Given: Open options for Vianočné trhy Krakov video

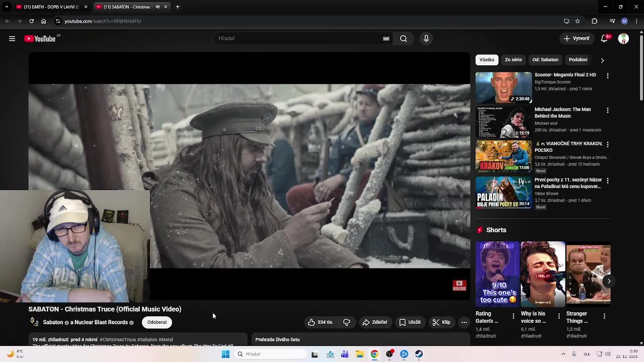Looking at the screenshot, I should [x=608, y=144].
